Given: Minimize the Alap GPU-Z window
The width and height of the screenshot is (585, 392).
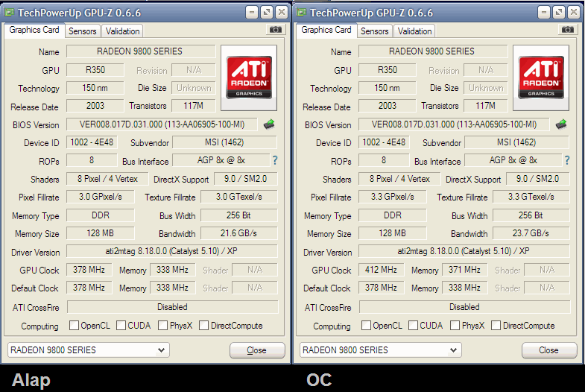Looking at the screenshot, I should point(252,13).
